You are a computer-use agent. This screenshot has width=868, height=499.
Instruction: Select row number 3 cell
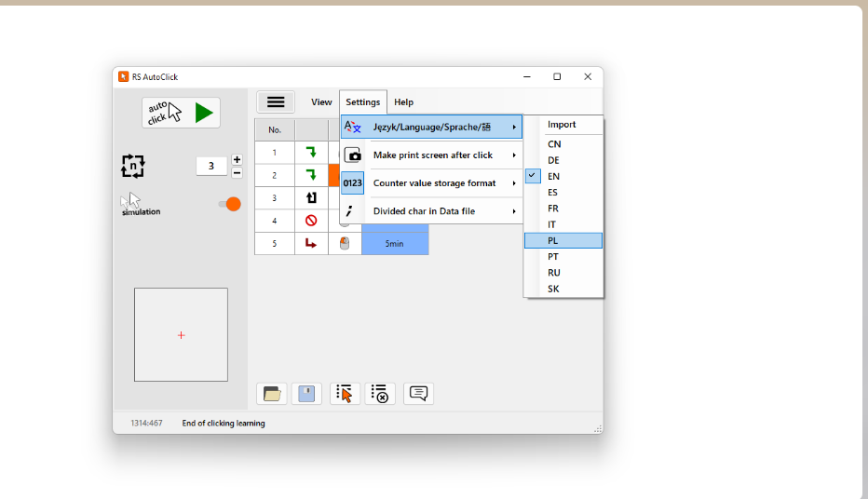(x=275, y=198)
